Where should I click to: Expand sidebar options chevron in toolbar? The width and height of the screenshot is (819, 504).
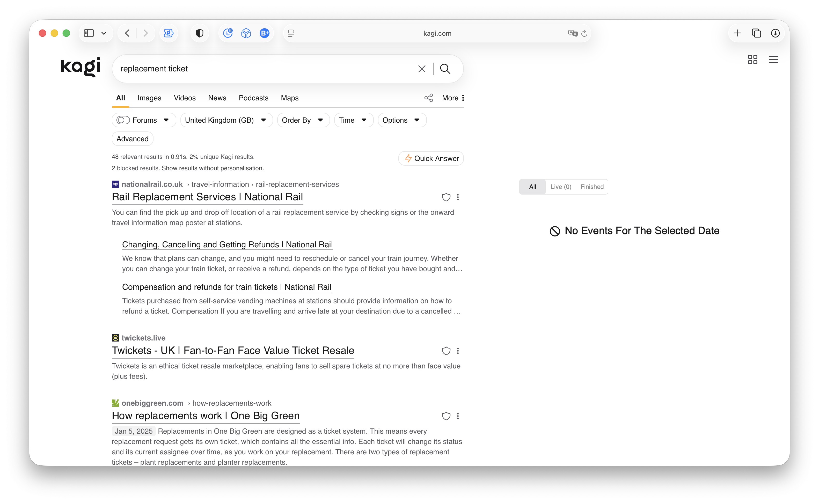pyautogui.click(x=104, y=33)
